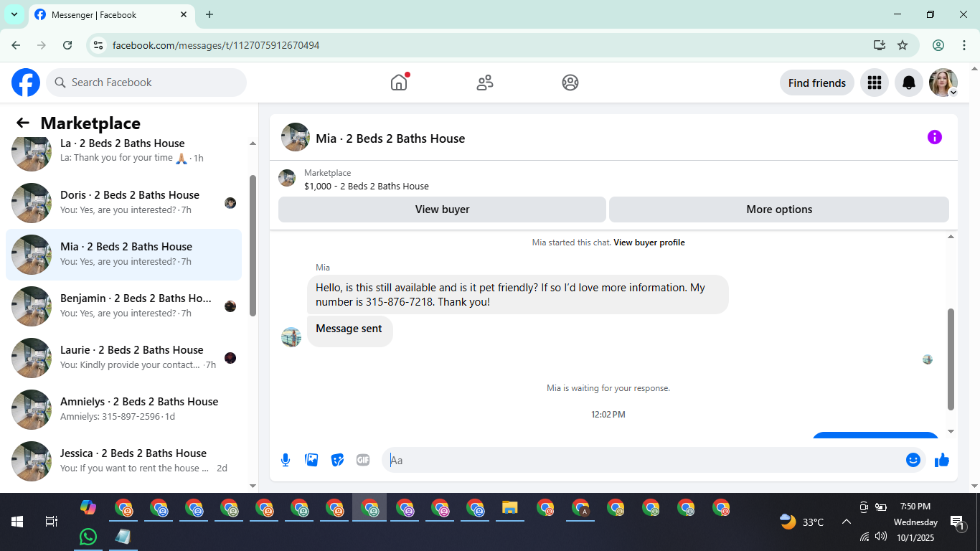Open the Laurie conversation
Screen dimensions: 980x551
coord(123,358)
